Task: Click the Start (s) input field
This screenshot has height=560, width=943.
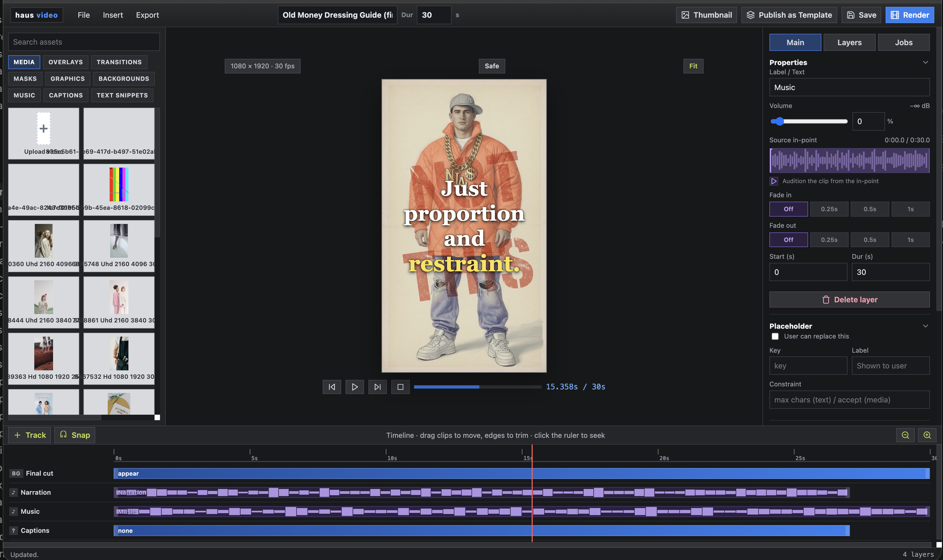Action: pyautogui.click(x=808, y=272)
